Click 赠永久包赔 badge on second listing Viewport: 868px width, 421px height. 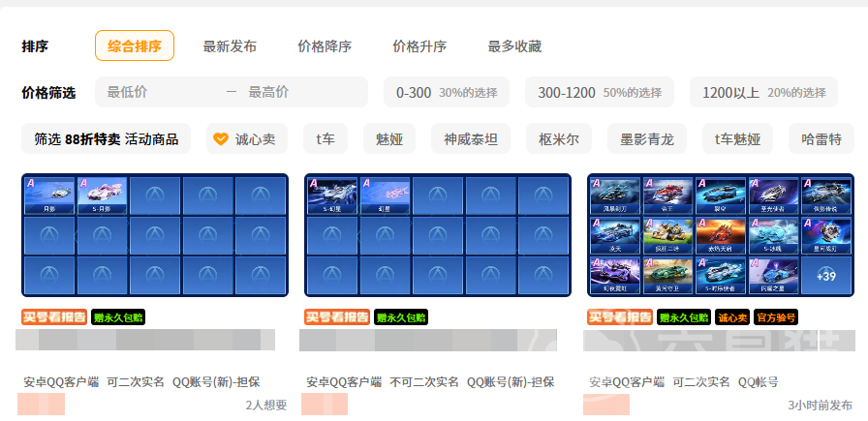[x=401, y=317]
